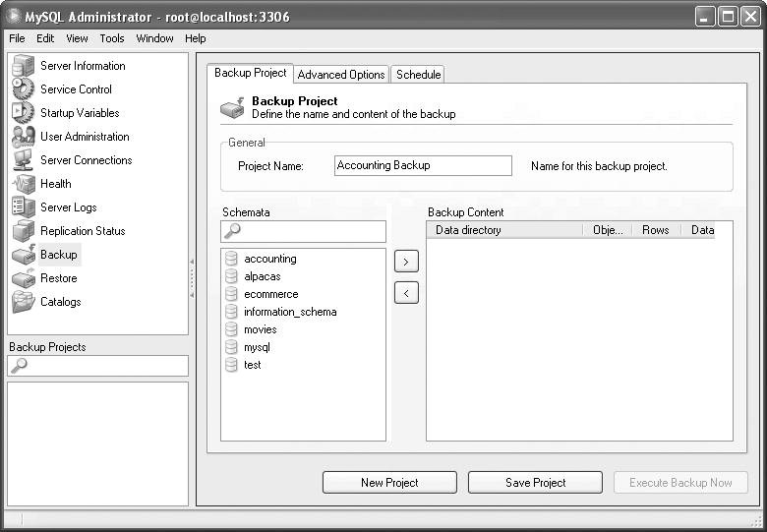
Task: Click the alpacas database icon
Action: (231, 276)
